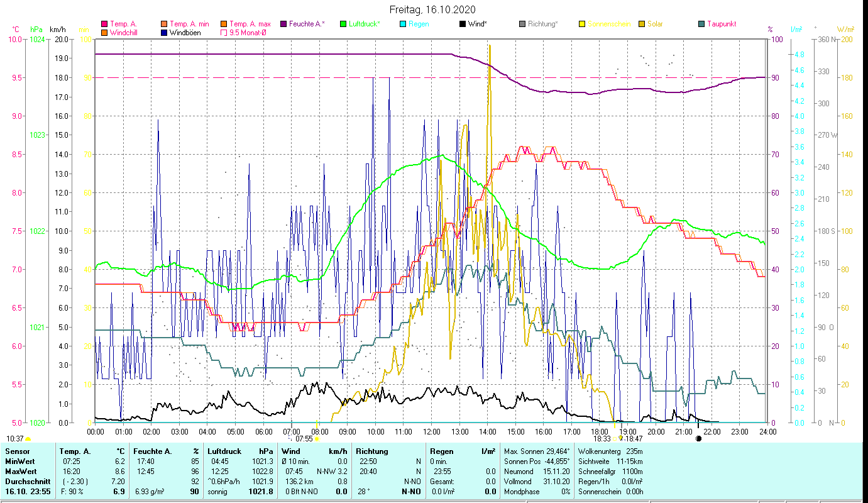Viewport: 868px width, 503px height.
Task: Click the Windböen dark blue legend square
Action: coord(164,33)
